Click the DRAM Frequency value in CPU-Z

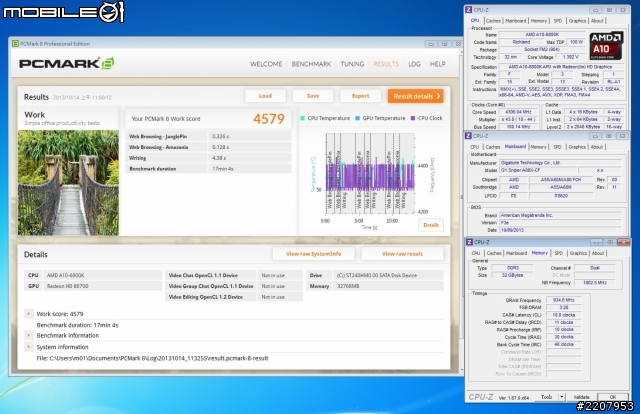[x=563, y=300]
